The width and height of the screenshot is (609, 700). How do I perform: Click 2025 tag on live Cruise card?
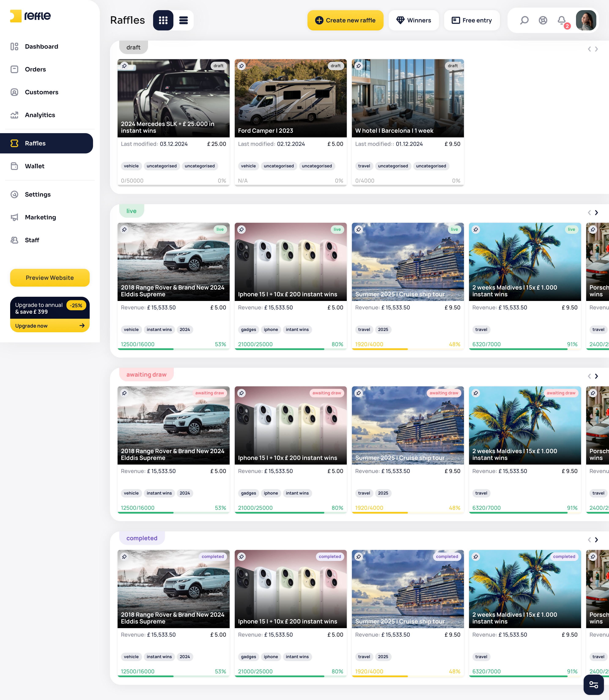(383, 330)
